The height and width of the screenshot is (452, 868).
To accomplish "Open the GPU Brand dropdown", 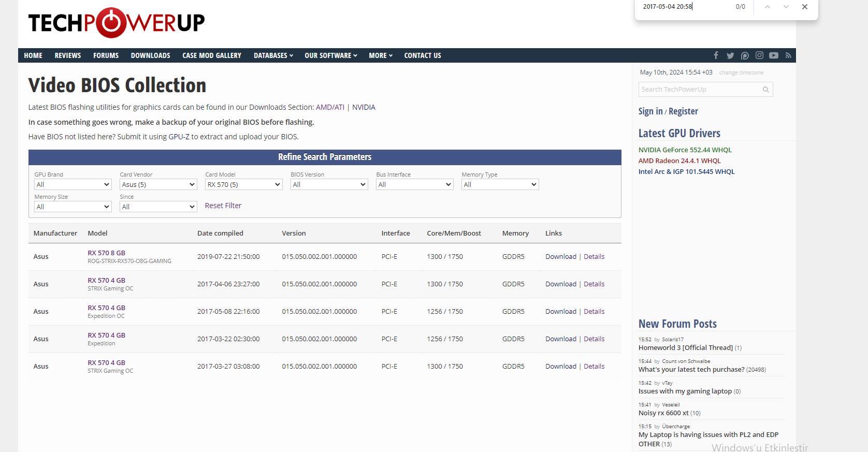I will pos(73,184).
